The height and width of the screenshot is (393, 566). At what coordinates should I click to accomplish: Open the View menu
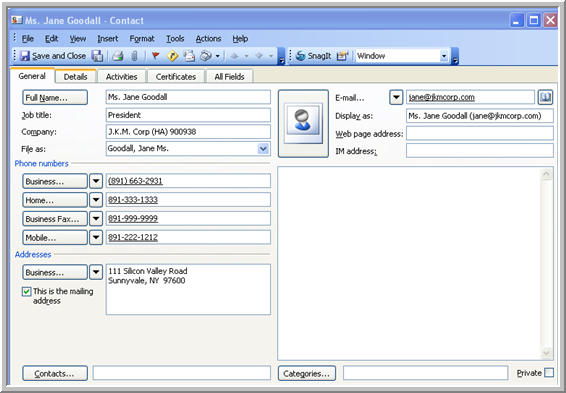[x=78, y=39]
